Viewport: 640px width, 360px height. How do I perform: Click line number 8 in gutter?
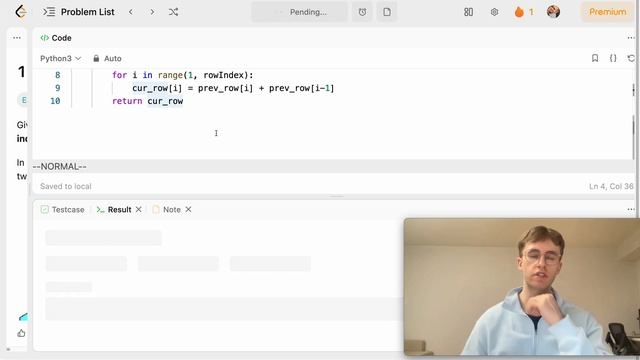coord(58,75)
